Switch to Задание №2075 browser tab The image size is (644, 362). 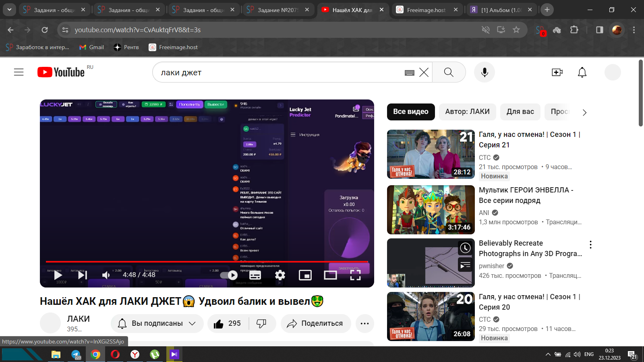[278, 10]
